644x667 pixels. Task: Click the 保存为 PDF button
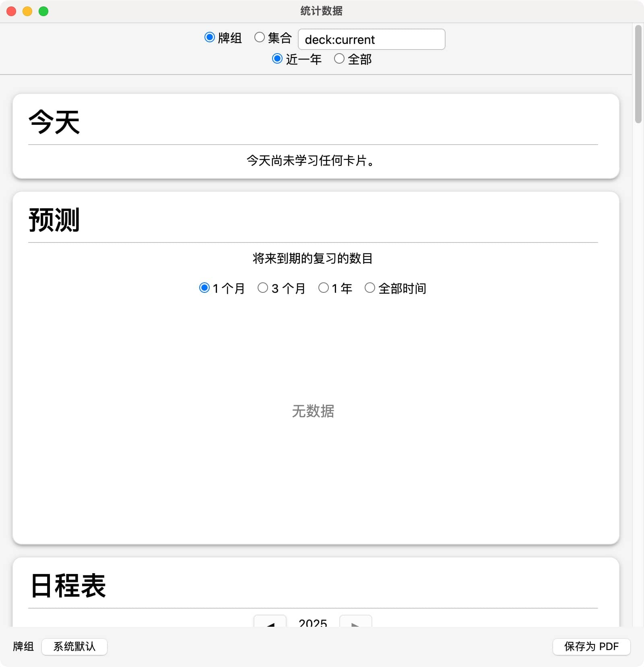tap(591, 646)
